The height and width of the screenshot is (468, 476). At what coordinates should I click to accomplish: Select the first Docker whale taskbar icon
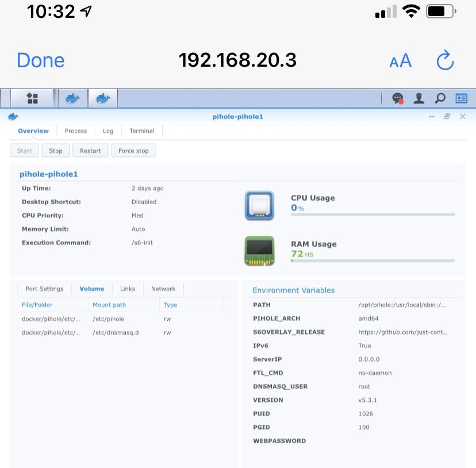coord(73,98)
